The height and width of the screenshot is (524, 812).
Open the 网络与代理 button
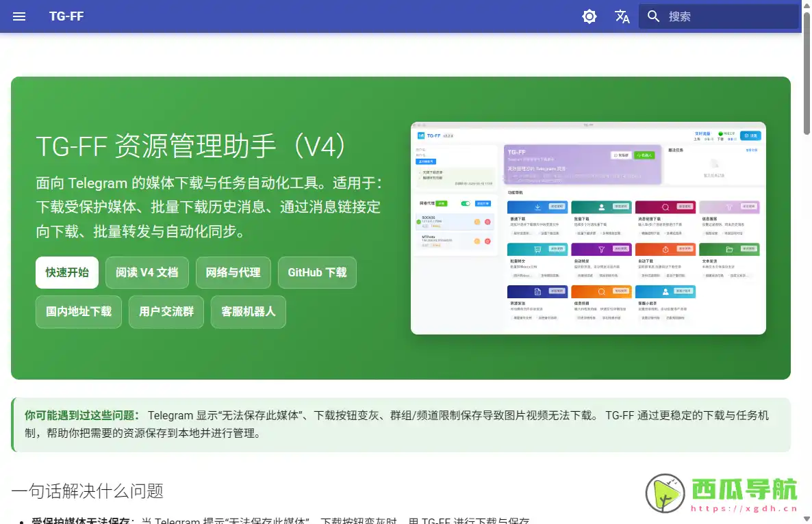(233, 273)
